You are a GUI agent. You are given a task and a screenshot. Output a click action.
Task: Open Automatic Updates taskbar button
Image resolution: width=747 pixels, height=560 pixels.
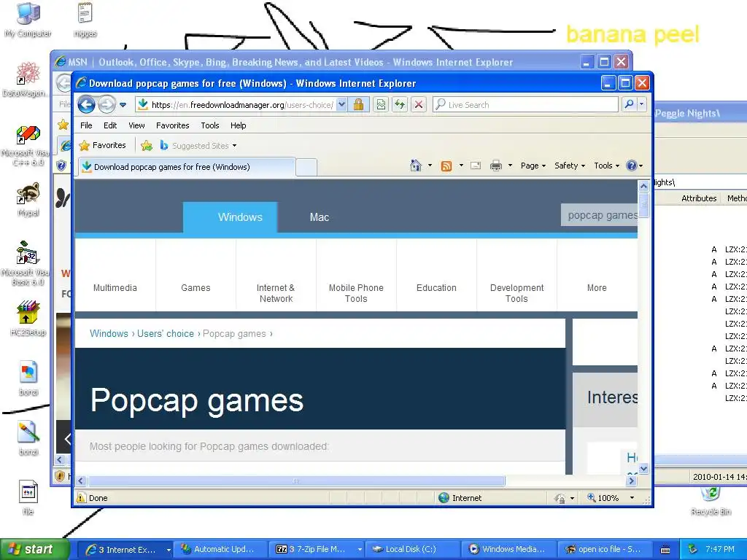point(220,549)
